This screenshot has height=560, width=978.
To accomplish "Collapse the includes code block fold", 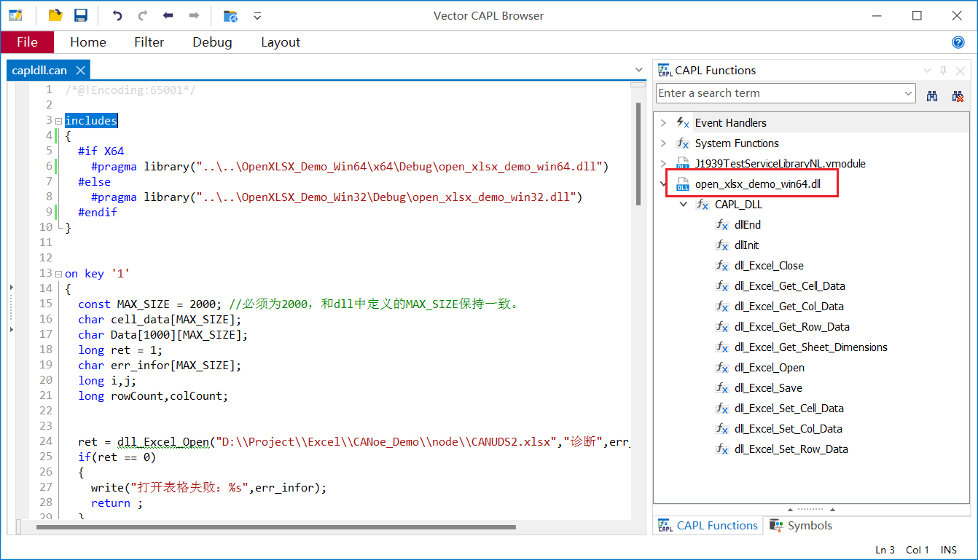I will coord(58,121).
